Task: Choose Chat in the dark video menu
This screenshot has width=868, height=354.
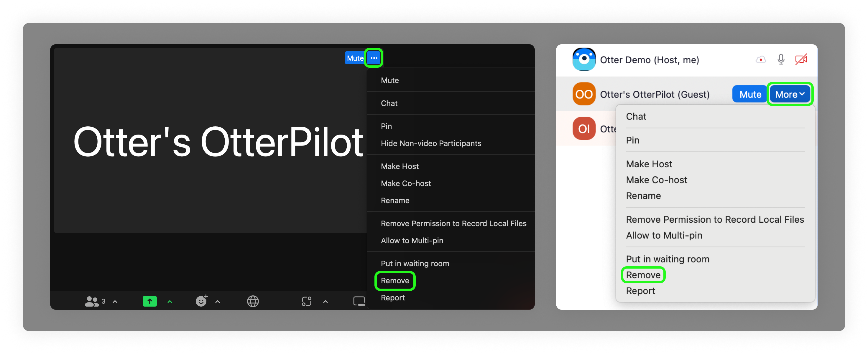Action: click(389, 103)
